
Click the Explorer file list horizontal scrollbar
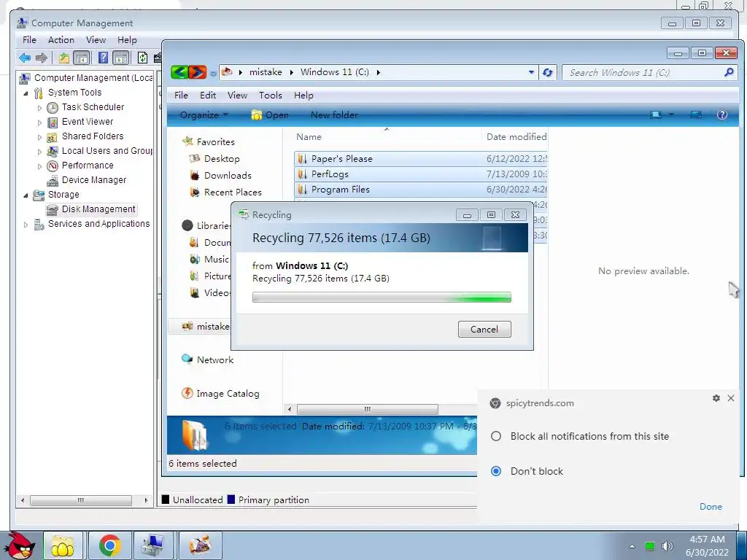click(368, 409)
